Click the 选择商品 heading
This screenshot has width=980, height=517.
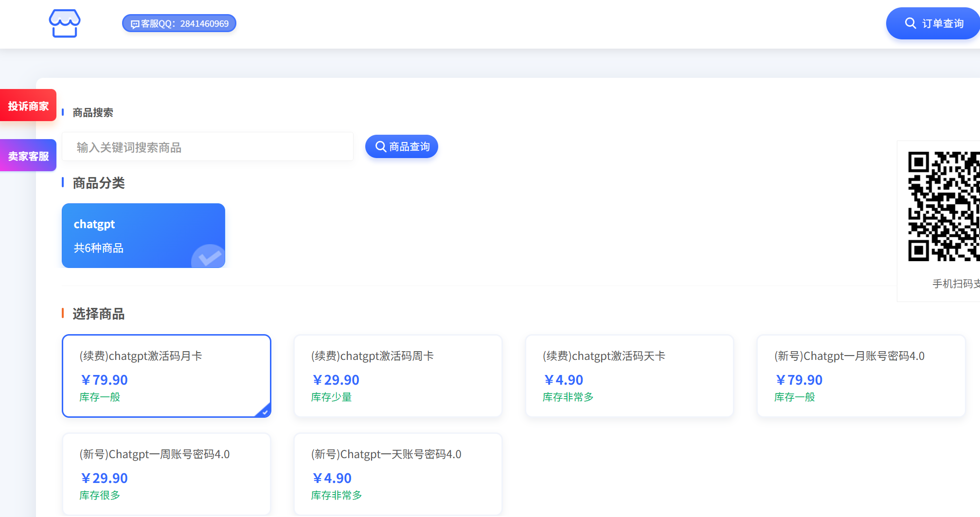pos(99,314)
